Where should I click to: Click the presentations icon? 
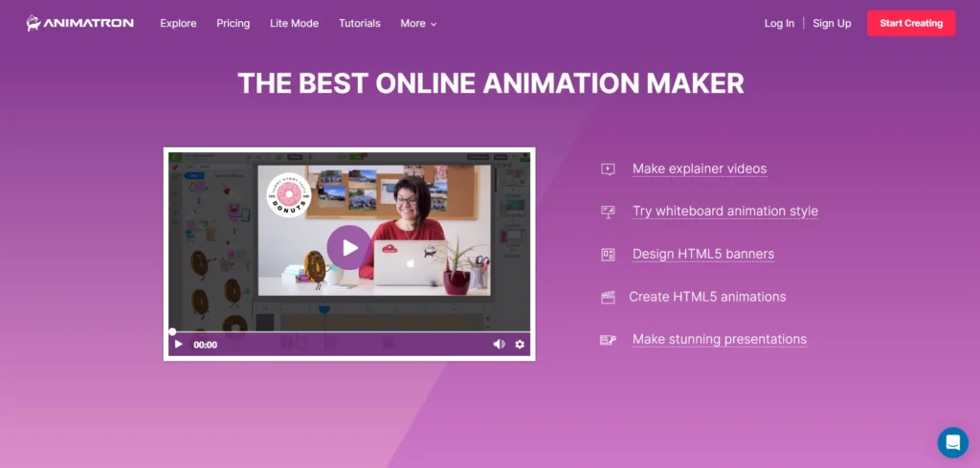point(608,340)
